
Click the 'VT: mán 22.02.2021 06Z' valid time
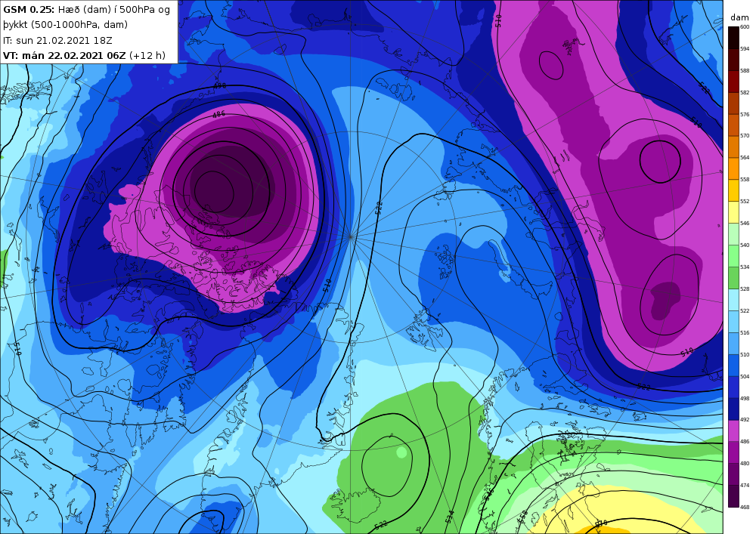coord(64,55)
